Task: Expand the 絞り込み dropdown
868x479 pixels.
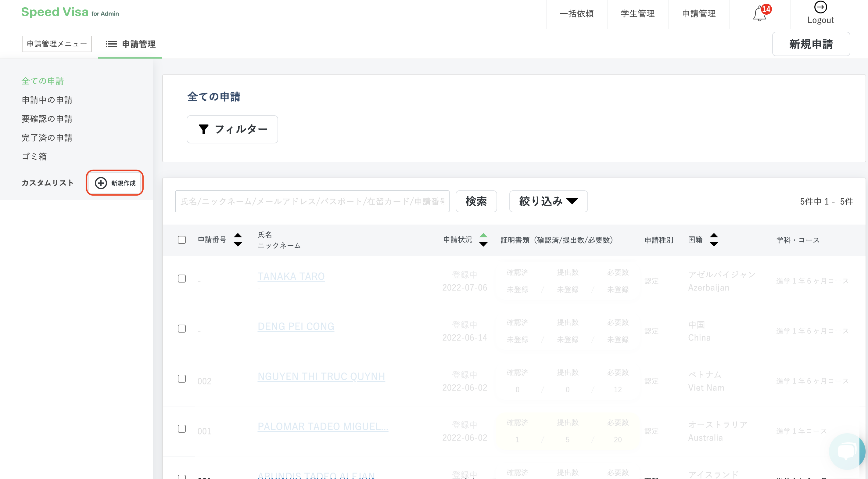Action: [x=548, y=201]
